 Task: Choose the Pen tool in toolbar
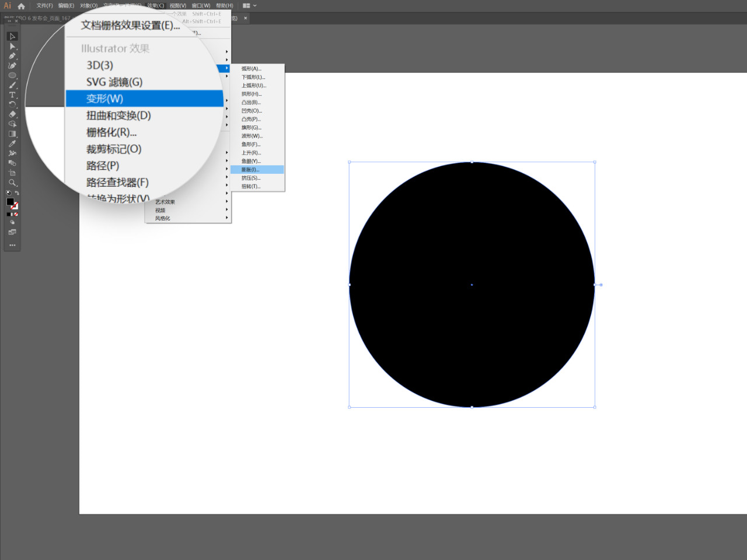12,56
